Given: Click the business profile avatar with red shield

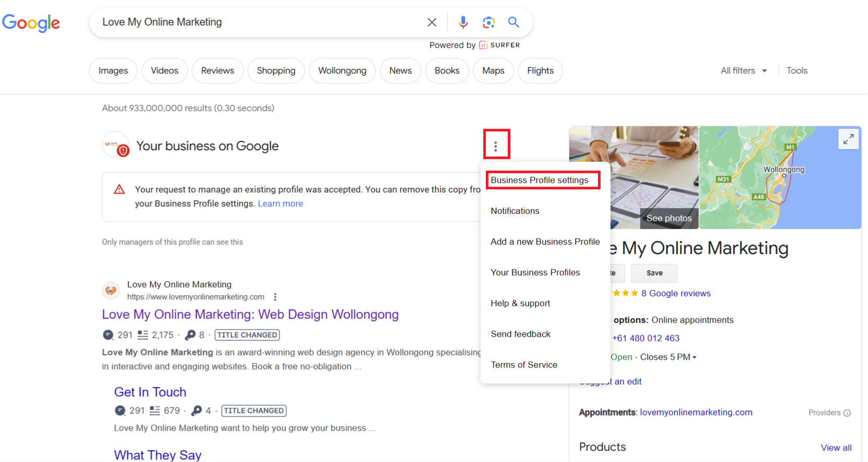Looking at the screenshot, I should [116, 144].
